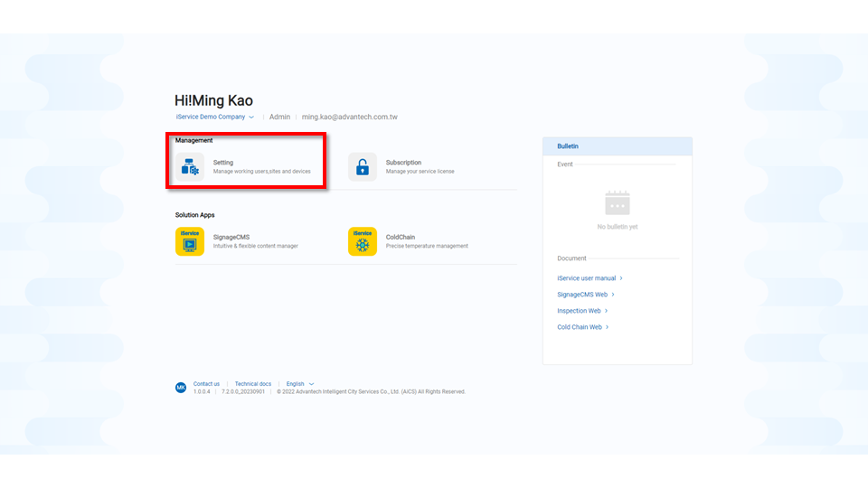
Task: Open the Setting management icon
Action: point(190,166)
